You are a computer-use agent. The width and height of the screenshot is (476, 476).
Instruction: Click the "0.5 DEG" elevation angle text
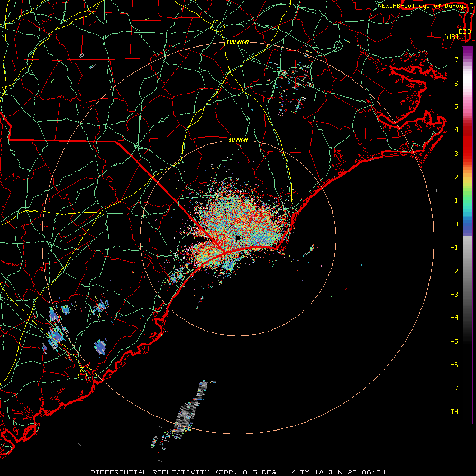(260, 472)
